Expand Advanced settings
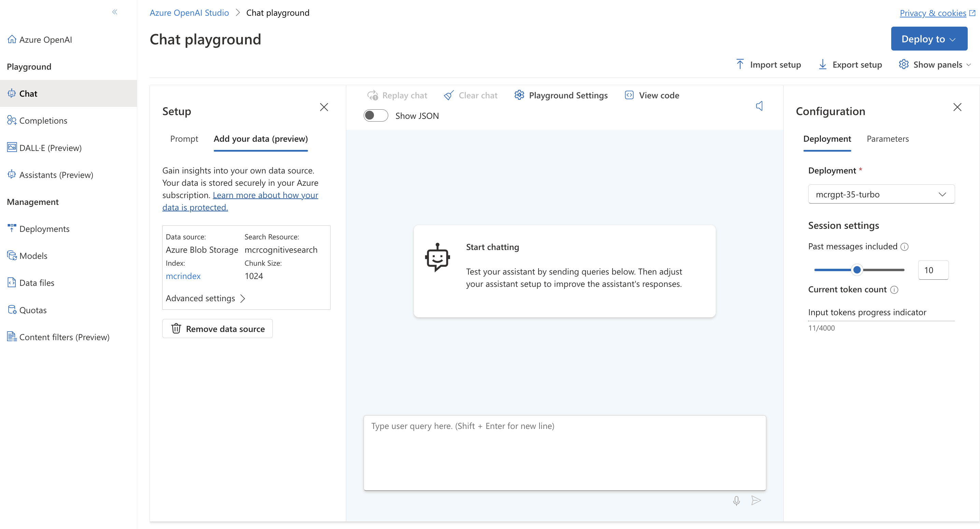Viewport: 980px width, 529px height. click(206, 298)
